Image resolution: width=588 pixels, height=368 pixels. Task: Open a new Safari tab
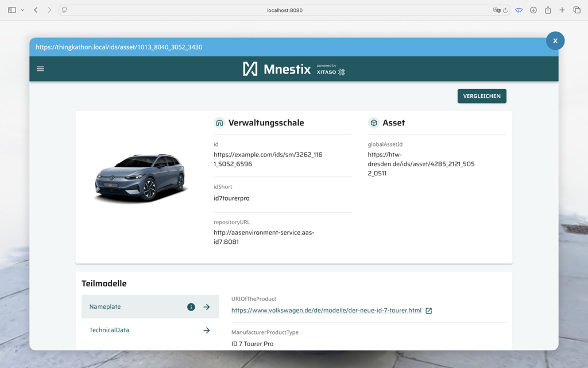562,10
